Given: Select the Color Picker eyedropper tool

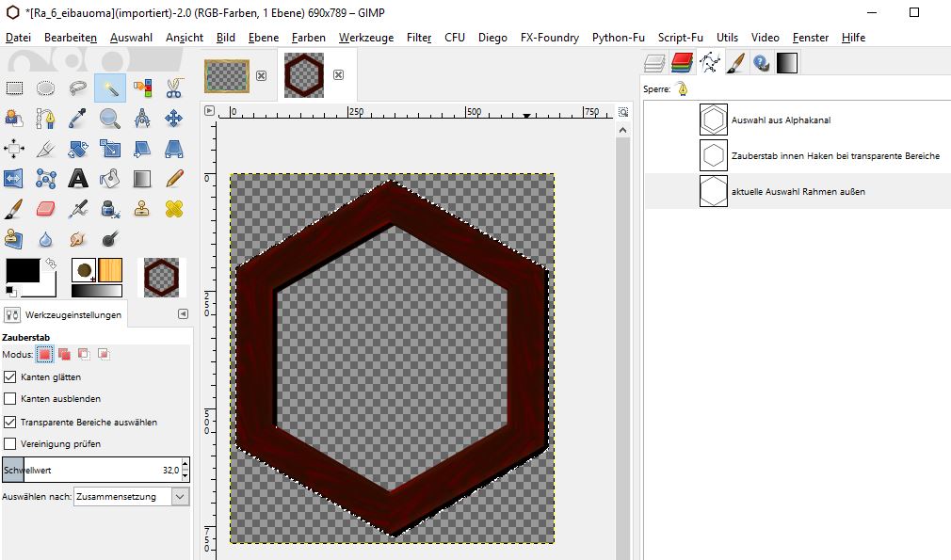Looking at the screenshot, I should click(78, 119).
